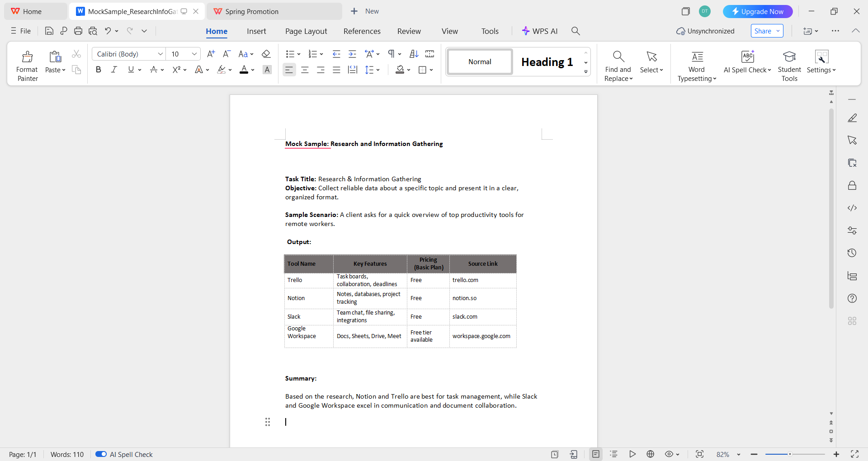Screen dimensions: 868x461
Task: Click the Cut scissors icon
Action: pyautogui.click(x=76, y=54)
